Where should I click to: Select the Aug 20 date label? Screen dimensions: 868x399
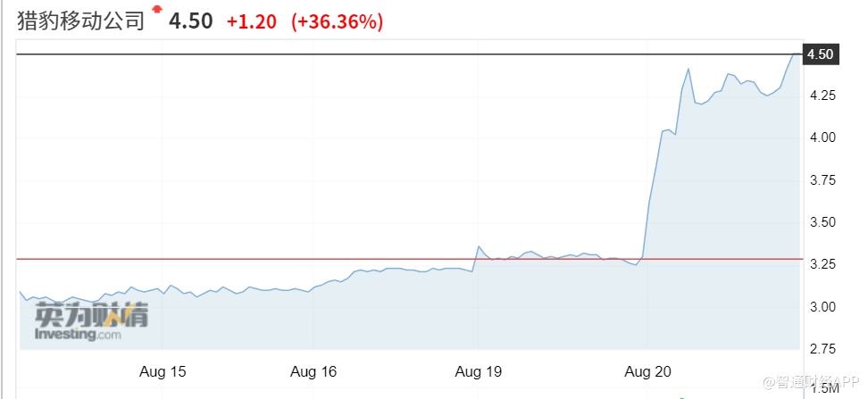[x=643, y=370]
